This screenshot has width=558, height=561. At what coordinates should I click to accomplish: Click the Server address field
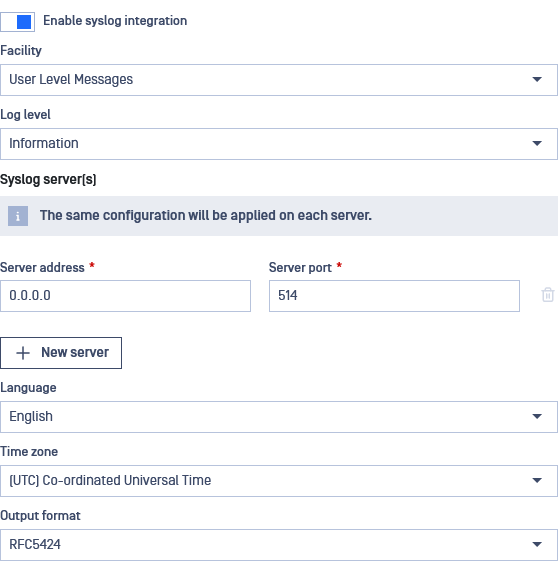(x=125, y=296)
